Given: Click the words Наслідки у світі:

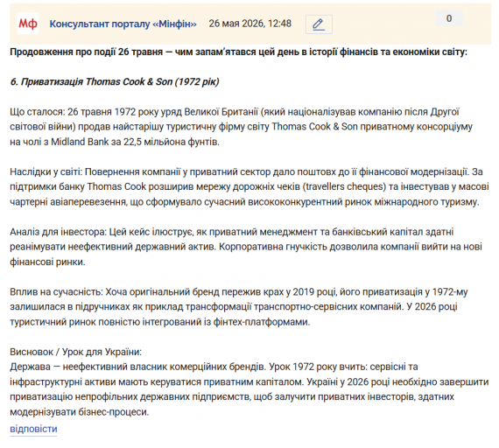Looking at the screenshot, I should pyautogui.click(x=46, y=171).
